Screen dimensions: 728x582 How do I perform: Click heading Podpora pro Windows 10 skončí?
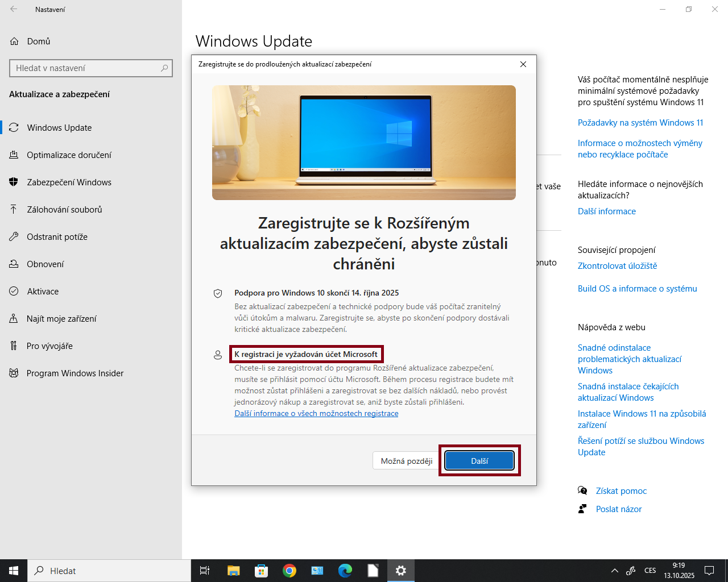(317, 293)
